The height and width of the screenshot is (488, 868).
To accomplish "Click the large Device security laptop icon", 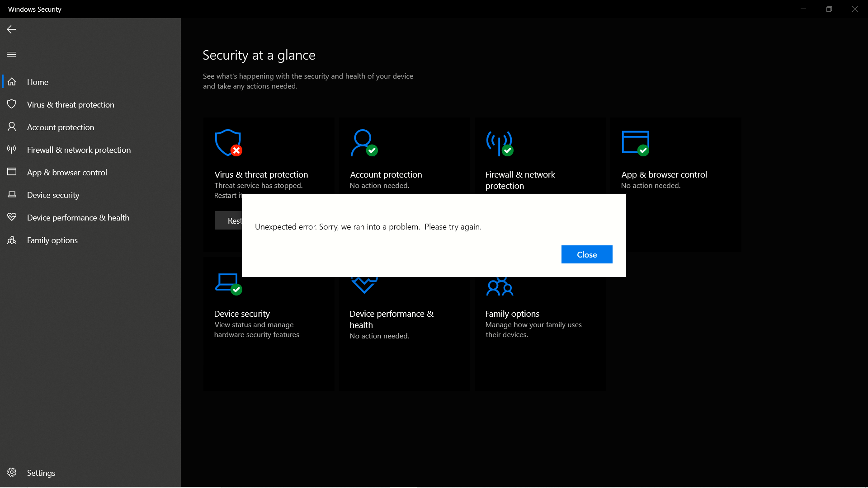I will pos(228,285).
